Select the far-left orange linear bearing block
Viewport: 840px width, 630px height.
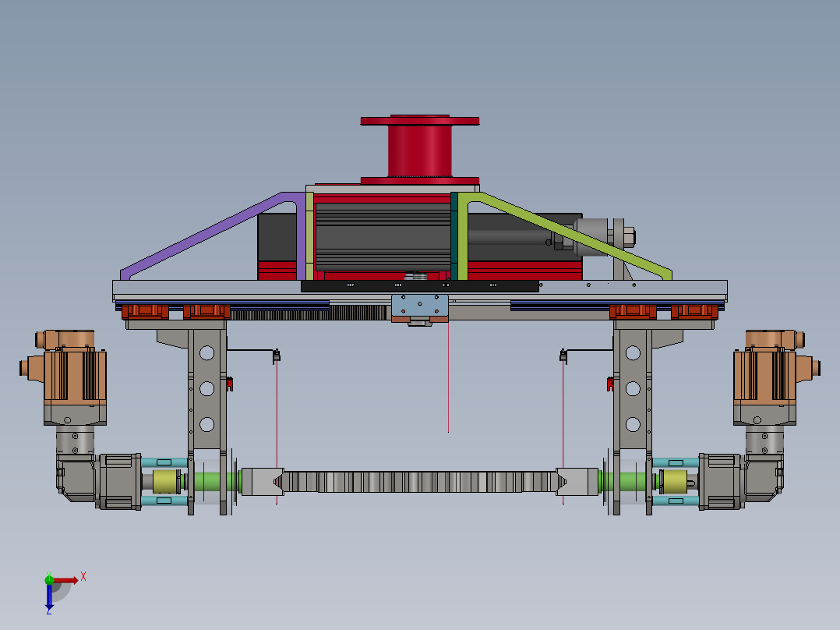click(x=145, y=312)
